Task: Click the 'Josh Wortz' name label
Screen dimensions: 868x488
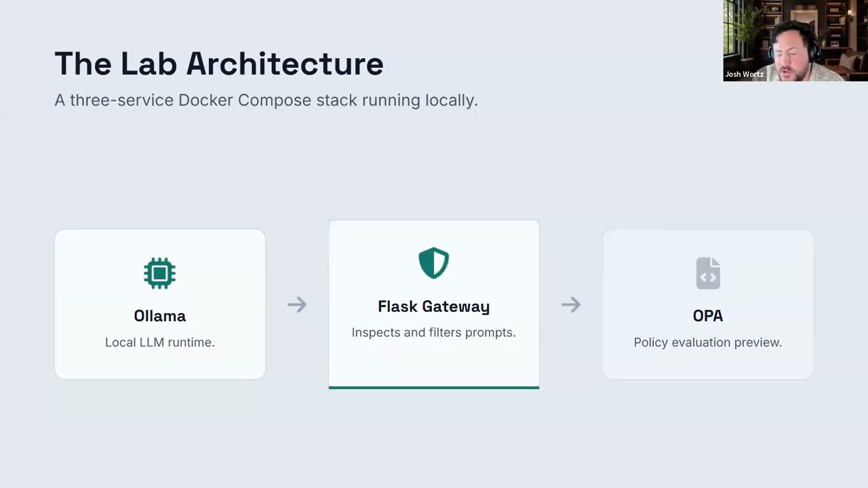Action: coord(745,75)
